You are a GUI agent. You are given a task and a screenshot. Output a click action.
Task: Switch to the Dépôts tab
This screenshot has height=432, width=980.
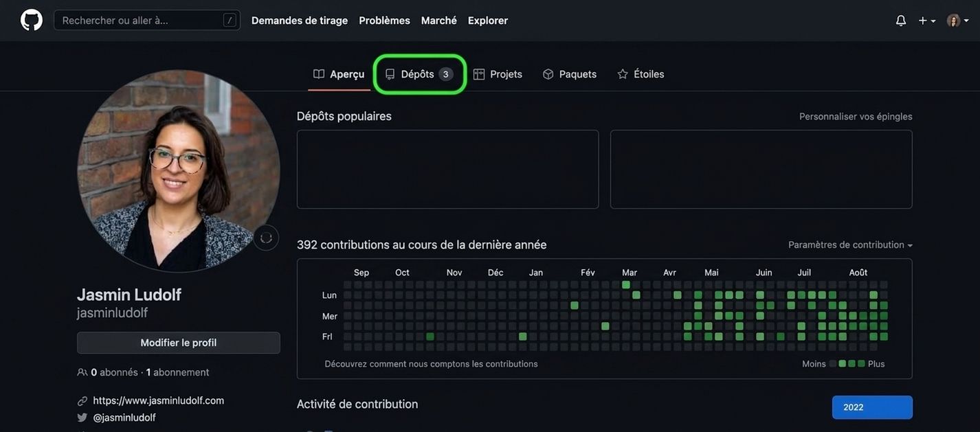pyautogui.click(x=419, y=74)
